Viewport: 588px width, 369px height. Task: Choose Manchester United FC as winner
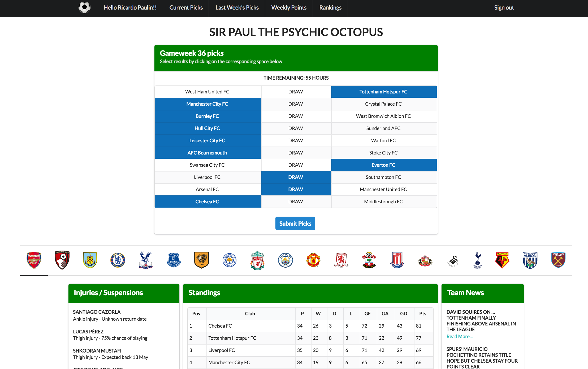(x=383, y=190)
